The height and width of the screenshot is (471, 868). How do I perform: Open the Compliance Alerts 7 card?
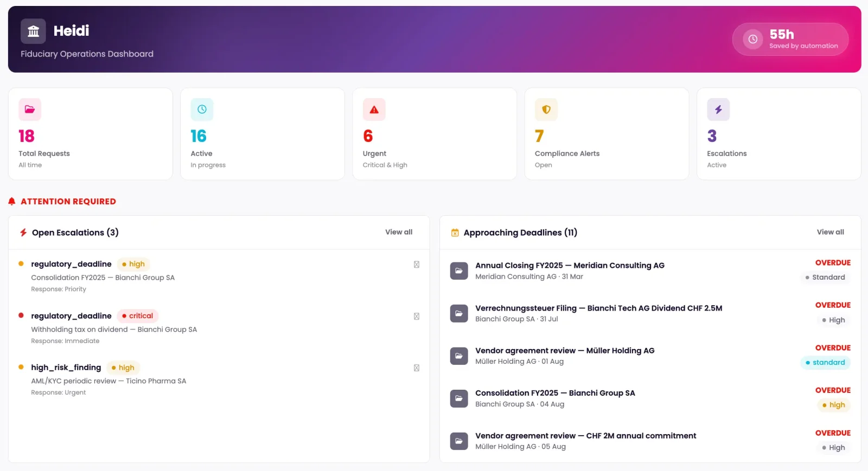[x=607, y=134]
